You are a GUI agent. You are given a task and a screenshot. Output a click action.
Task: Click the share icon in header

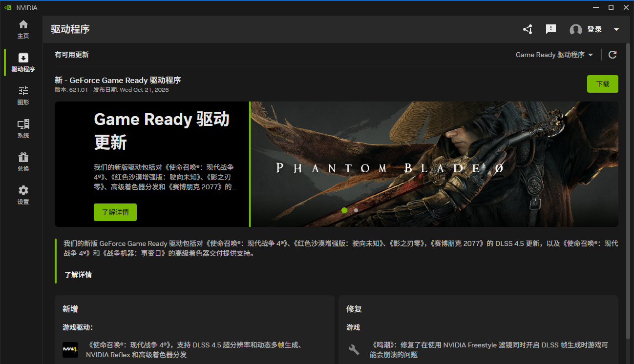pyautogui.click(x=528, y=29)
